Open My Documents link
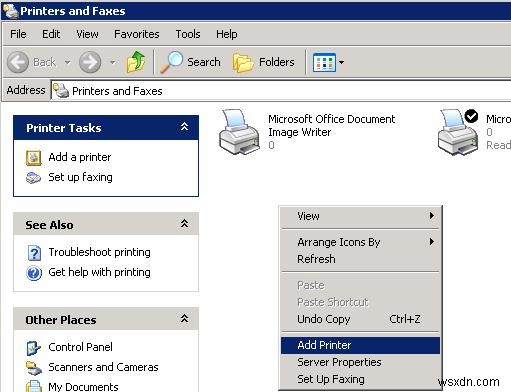Screen dimensions: 511x392 tap(83, 387)
